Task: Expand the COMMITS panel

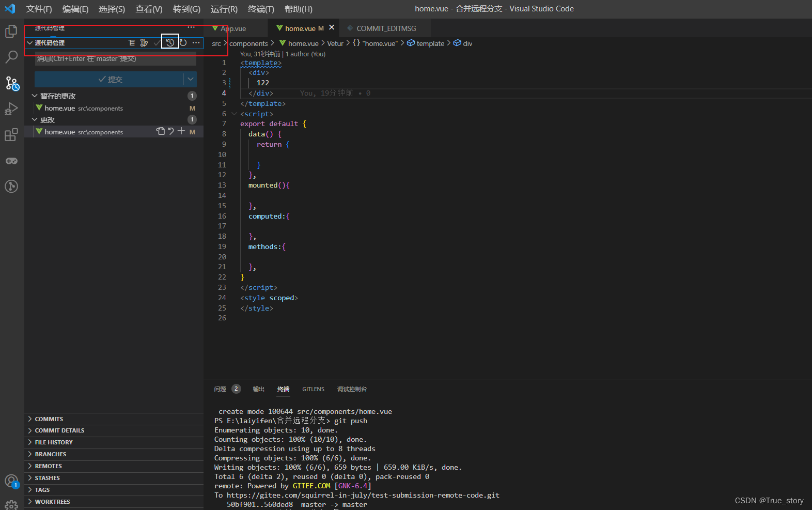Action: pyautogui.click(x=114, y=419)
